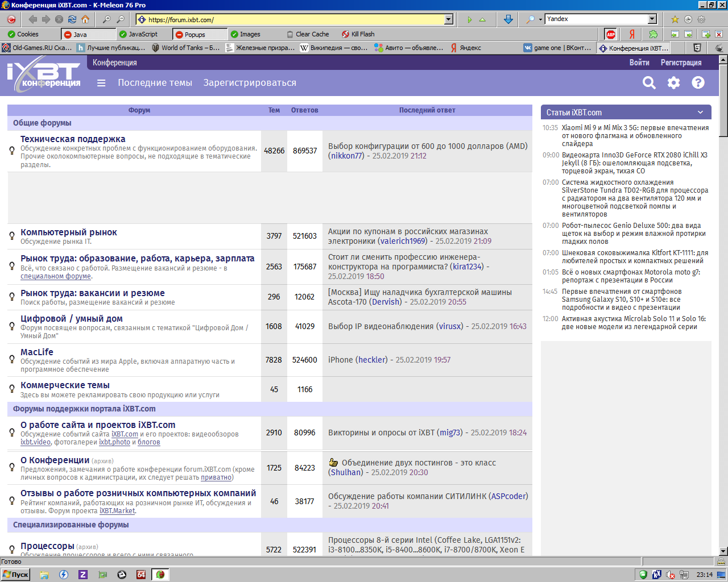Toggle the Cookies privacy setting

tap(23, 34)
